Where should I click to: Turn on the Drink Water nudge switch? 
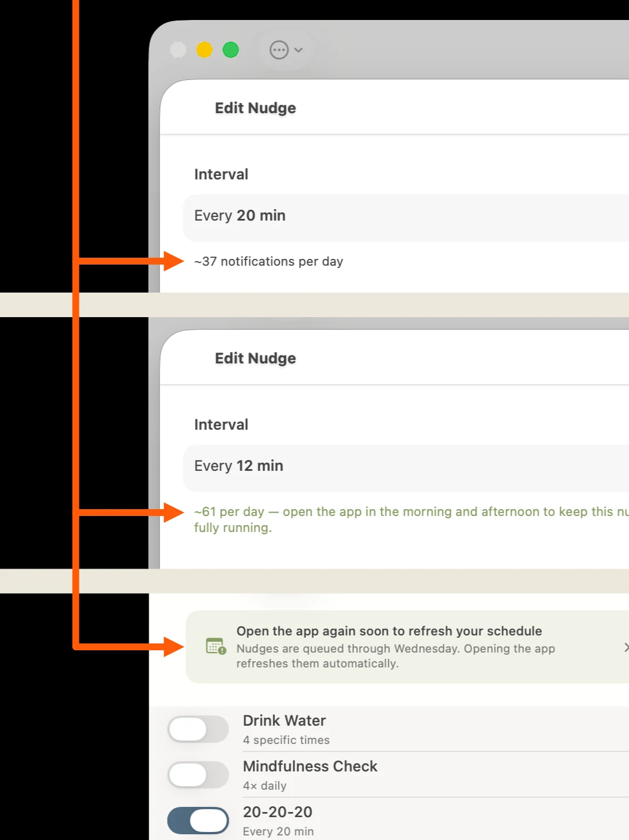point(198,729)
